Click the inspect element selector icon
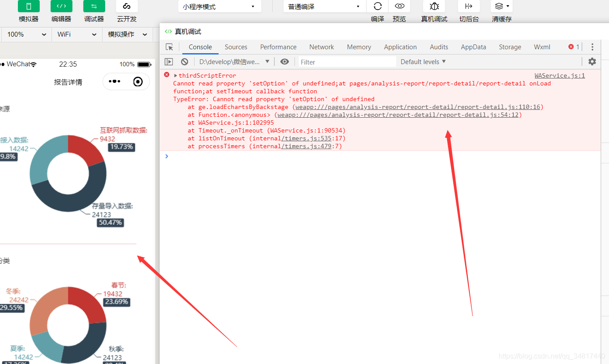This screenshot has height=364, width=609. tap(170, 47)
